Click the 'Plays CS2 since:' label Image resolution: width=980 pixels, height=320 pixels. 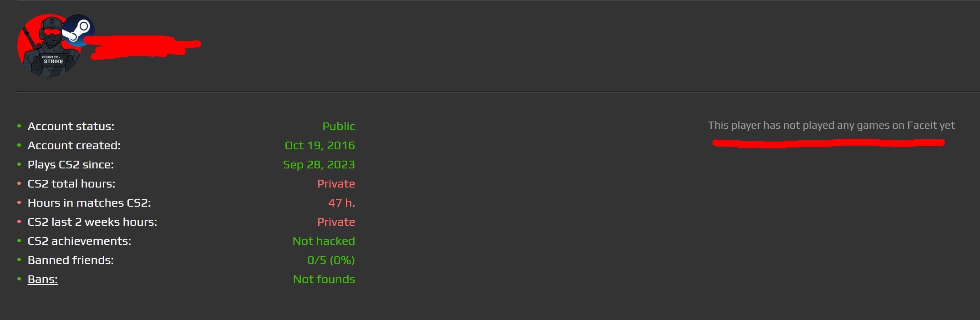point(71,164)
